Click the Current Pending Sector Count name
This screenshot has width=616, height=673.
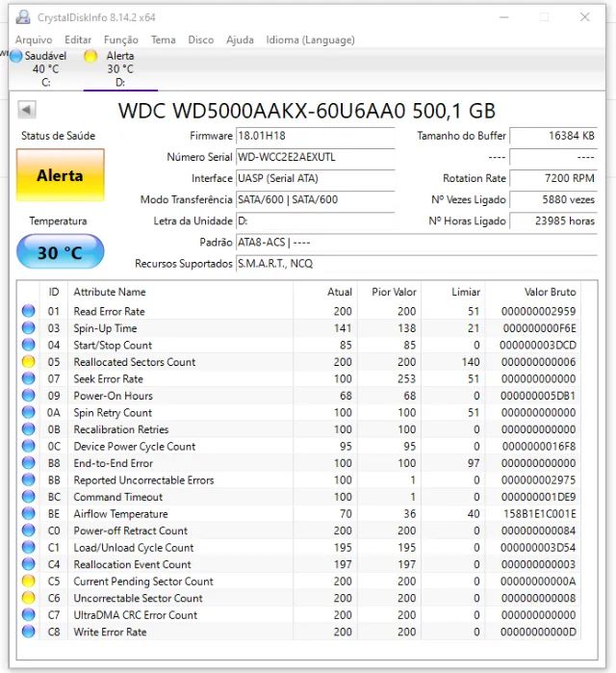pyautogui.click(x=143, y=582)
